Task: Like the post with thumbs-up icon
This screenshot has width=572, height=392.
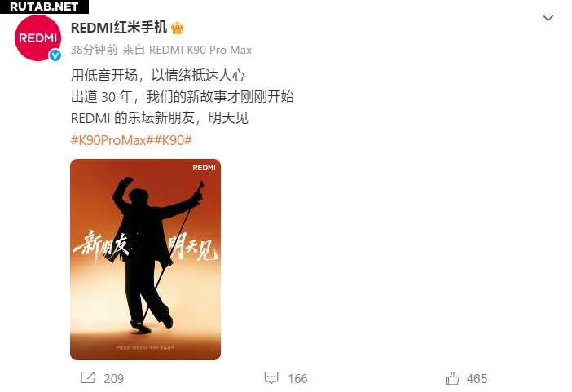Action: tap(452, 378)
